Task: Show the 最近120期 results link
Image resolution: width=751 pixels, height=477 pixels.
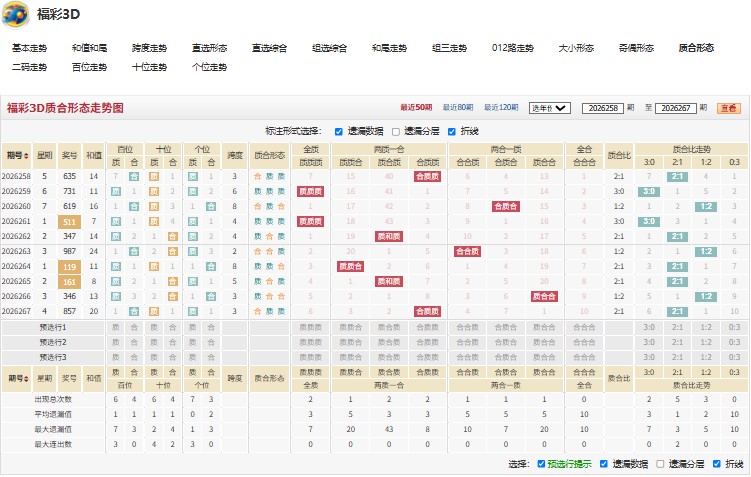Action: (x=501, y=108)
